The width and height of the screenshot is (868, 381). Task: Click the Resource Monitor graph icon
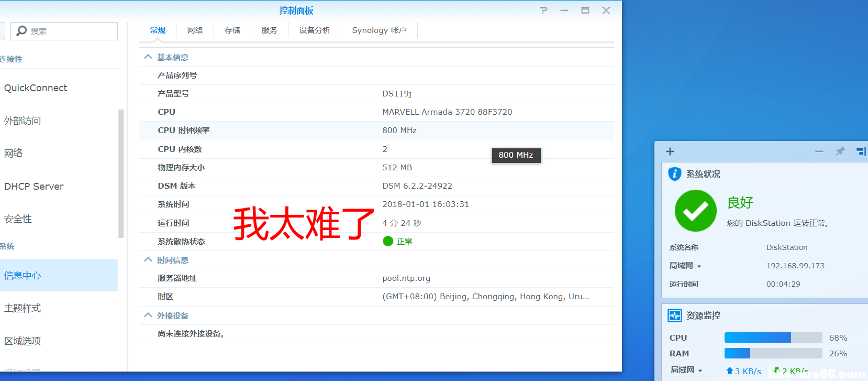pos(675,315)
